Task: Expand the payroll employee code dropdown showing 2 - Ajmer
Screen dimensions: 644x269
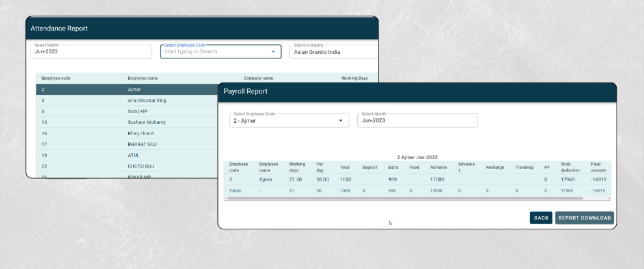Action: [x=340, y=120]
